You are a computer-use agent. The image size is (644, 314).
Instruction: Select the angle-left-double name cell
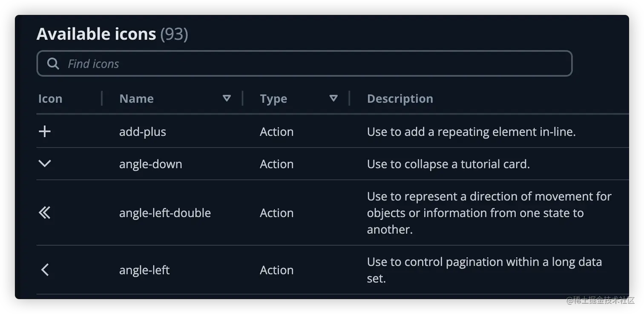[x=165, y=213]
